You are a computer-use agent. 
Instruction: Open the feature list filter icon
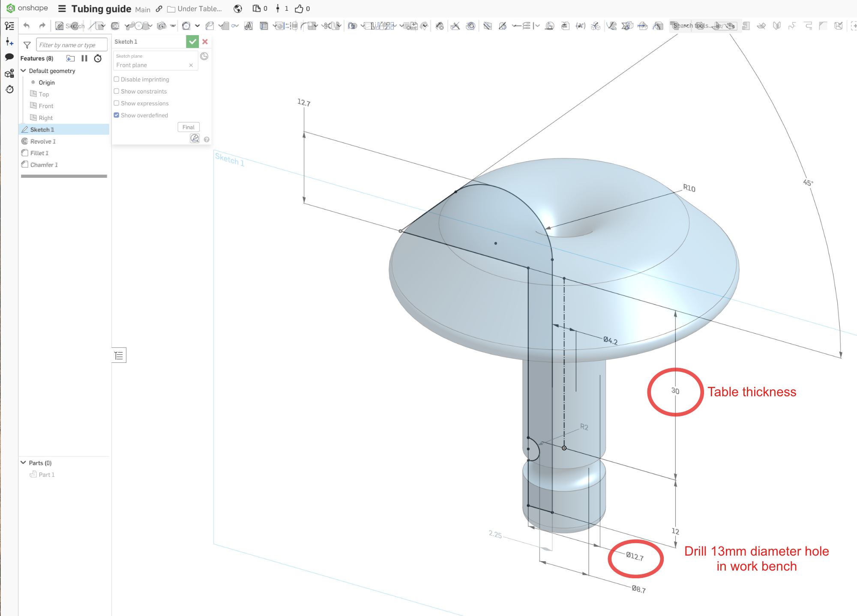click(27, 45)
